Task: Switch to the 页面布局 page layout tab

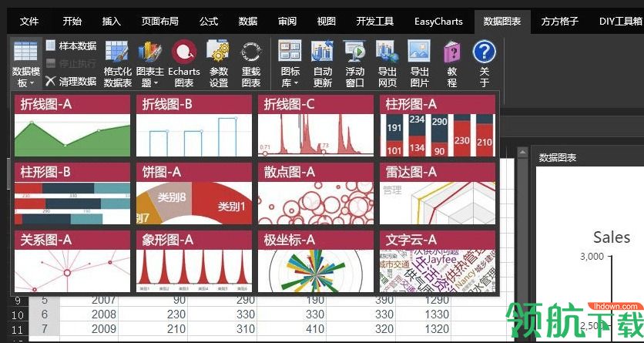Action: click(159, 22)
